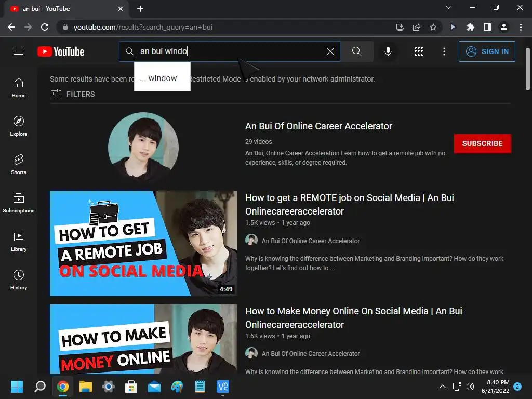Click the vertical page scrollbar

click(528, 69)
